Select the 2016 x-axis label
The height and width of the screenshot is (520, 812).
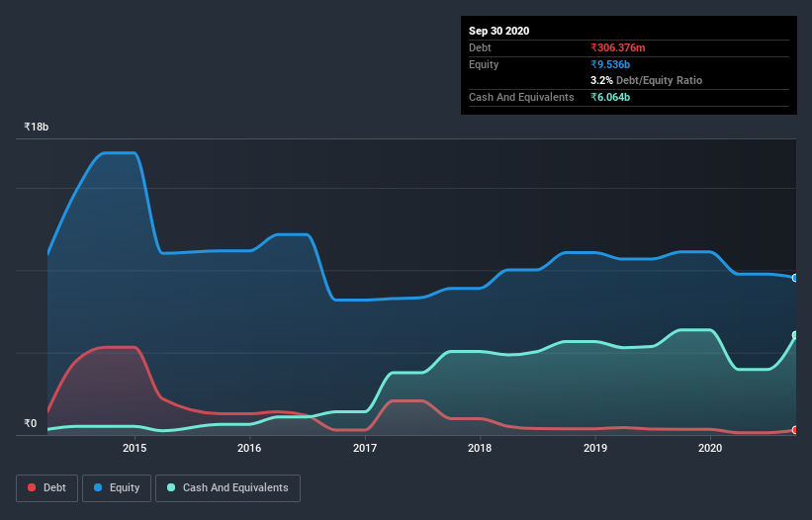coord(249,448)
